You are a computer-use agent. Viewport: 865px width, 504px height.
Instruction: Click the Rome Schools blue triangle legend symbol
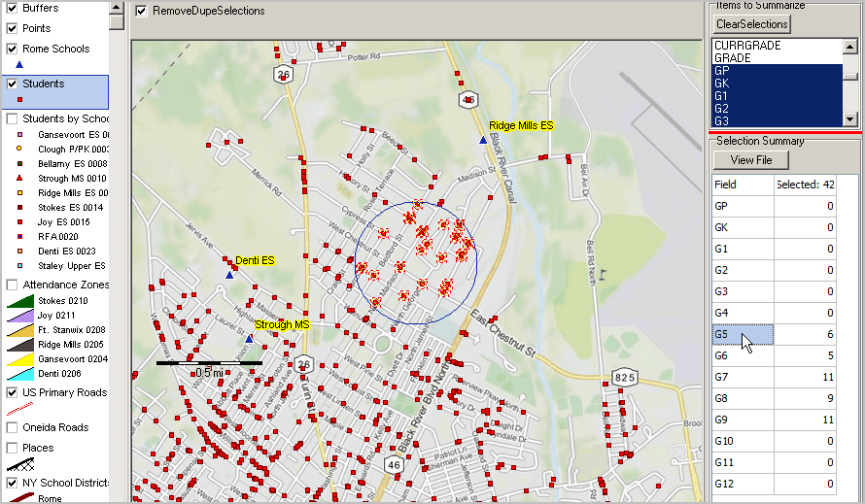coord(19,64)
